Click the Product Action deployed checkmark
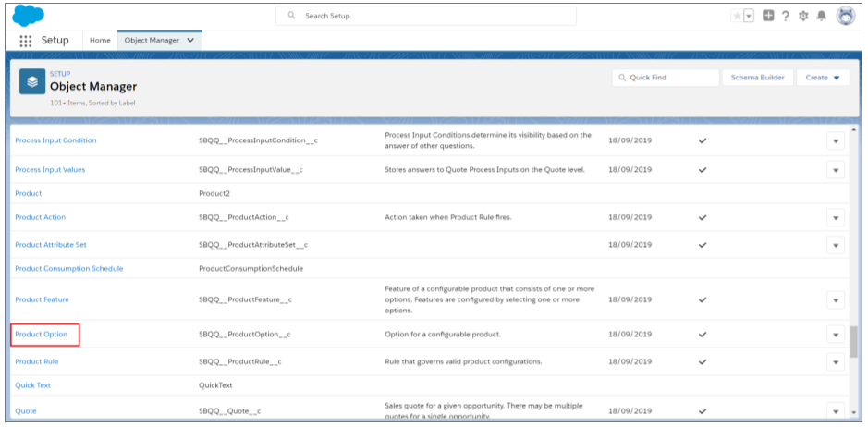Screen dimensions: 868x427 703,217
